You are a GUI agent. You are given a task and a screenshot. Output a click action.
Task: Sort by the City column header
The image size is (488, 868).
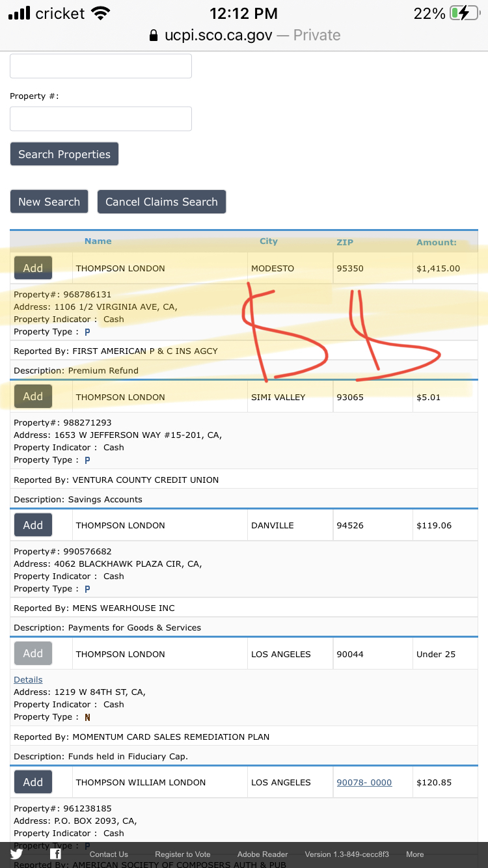[x=269, y=241]
